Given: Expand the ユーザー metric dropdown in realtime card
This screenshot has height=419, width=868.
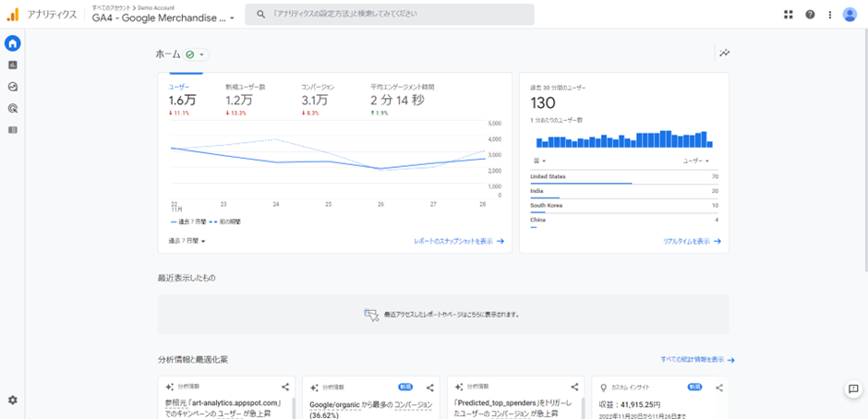Looking at the screenshot, I should coord(694,160).
